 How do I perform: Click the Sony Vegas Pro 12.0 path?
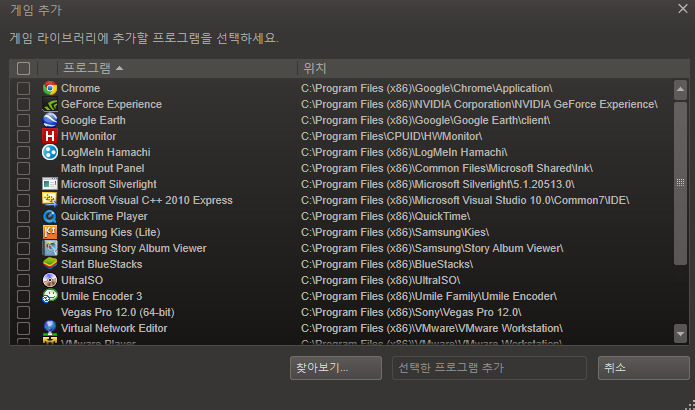pyautogui.click(x=411, y=312)
